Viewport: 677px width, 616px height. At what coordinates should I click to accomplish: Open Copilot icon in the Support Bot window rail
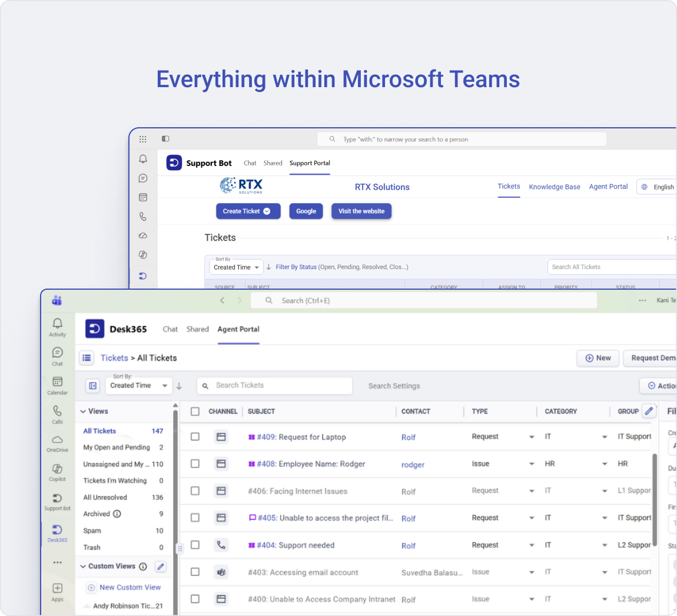coord(143,255)
